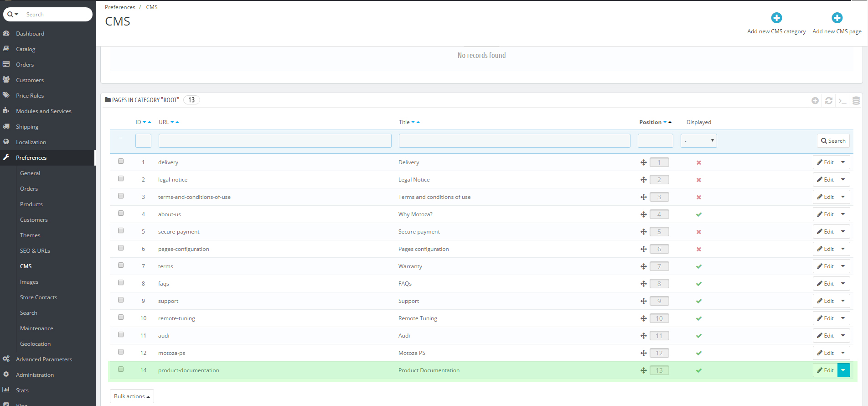
Task: Click the descending sort arrow for URL
Action: pos(172,122)
